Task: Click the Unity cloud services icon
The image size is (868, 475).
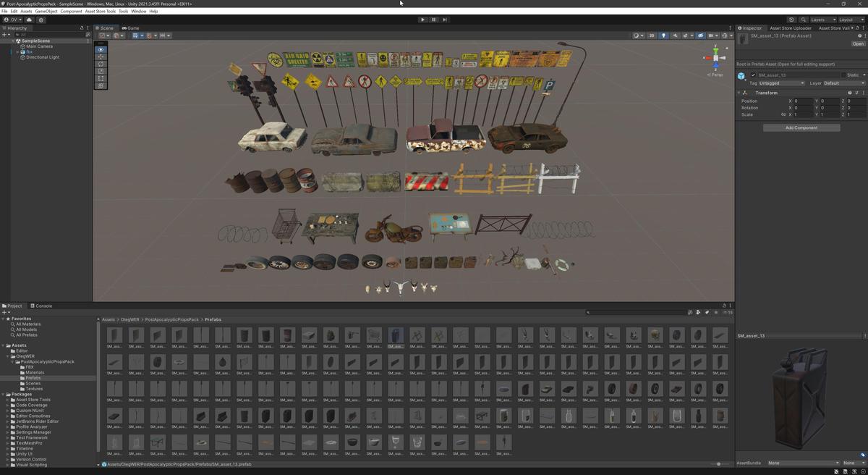Action: (x=791, y=20)
